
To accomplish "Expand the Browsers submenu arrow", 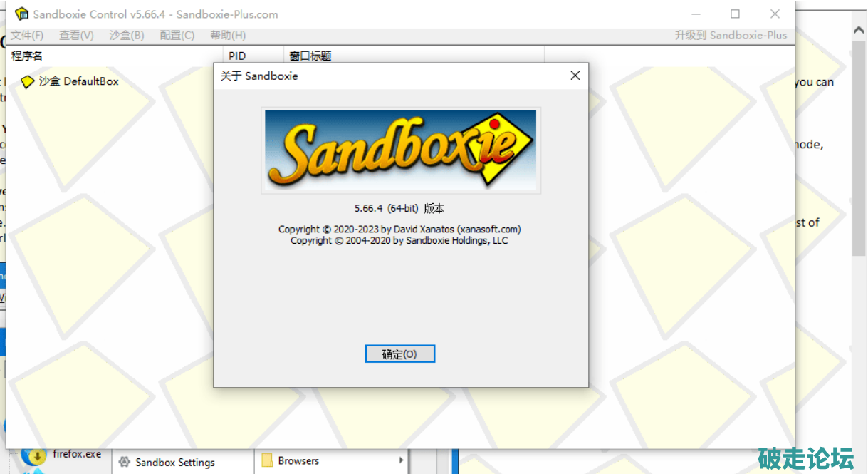I will 402,460.
